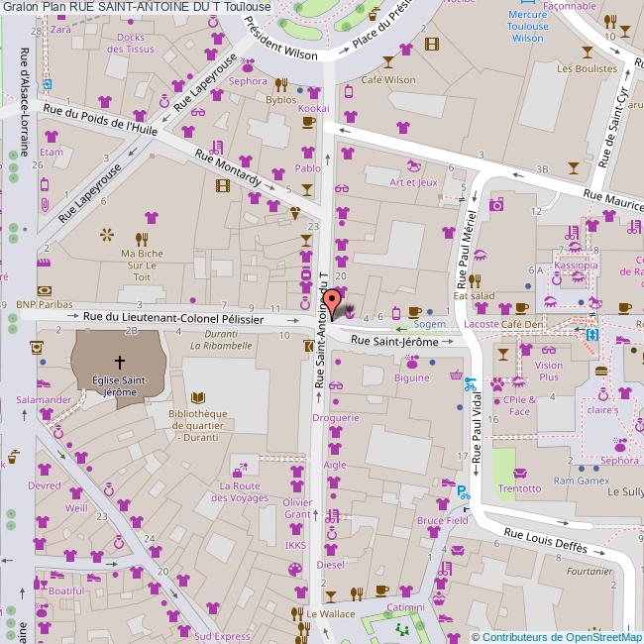Click the burger fast-food icon above claire's
The height and width of the screenshot is (644, 644).
tap(601, 372)
